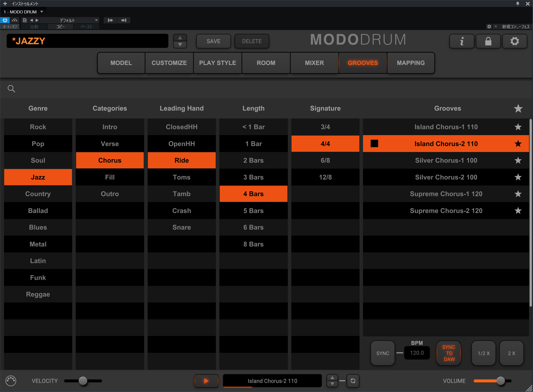Viewport: 533px width, 392px height.
Task: Select the GROOVES tab
Action: click(x=363, y=63)
